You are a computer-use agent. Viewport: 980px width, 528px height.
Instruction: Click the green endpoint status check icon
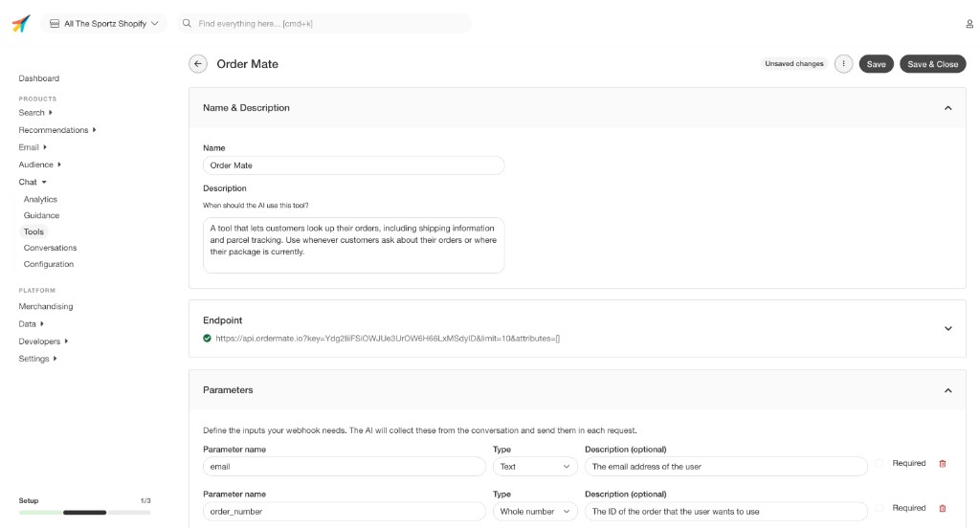[208, 338]
